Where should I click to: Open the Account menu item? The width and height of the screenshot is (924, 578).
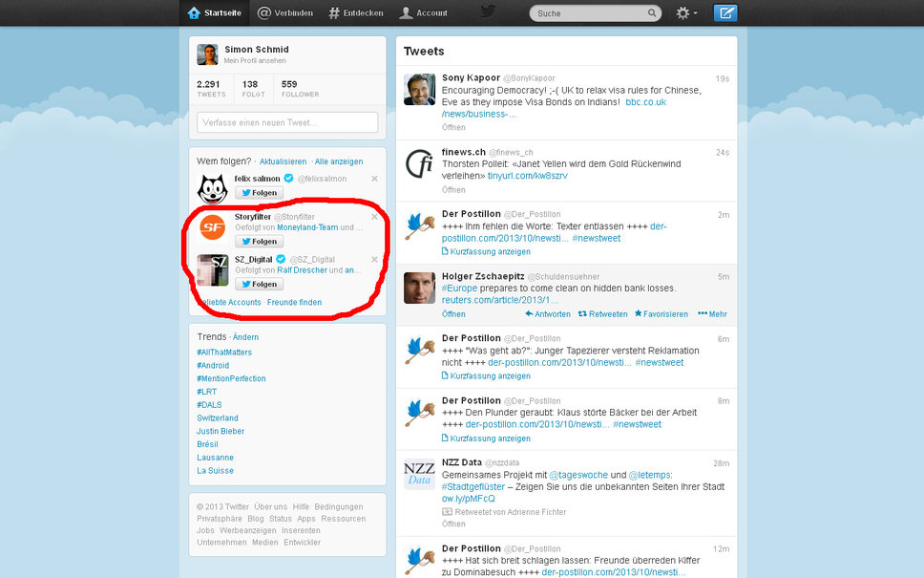coord(423,13)
